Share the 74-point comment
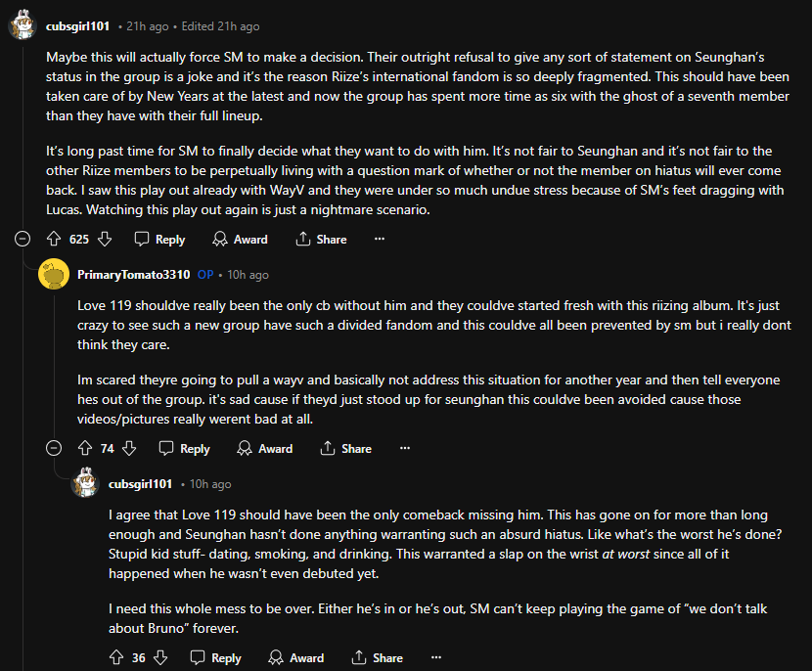 (345, 448)
